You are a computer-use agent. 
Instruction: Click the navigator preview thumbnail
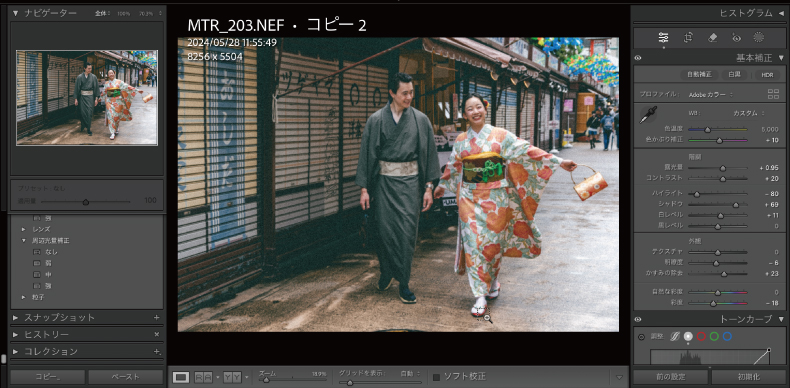click(x=87, y=98)
